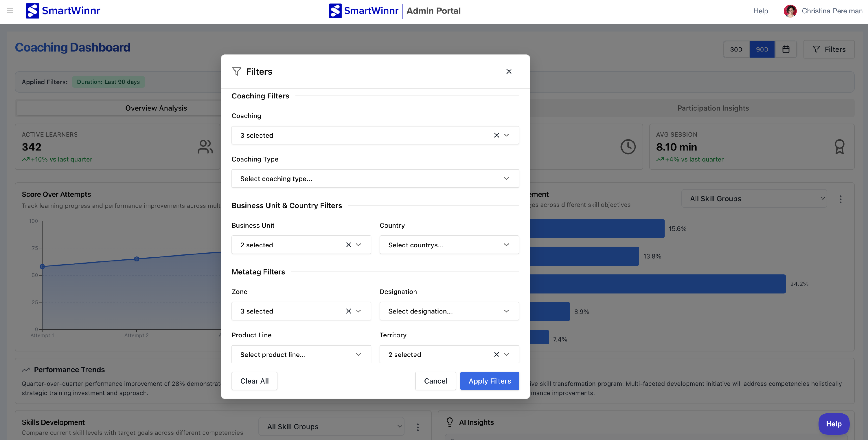Clear the Coaching selection with X icon
This screenshot has width=868, height=440.
click(496, 135)
